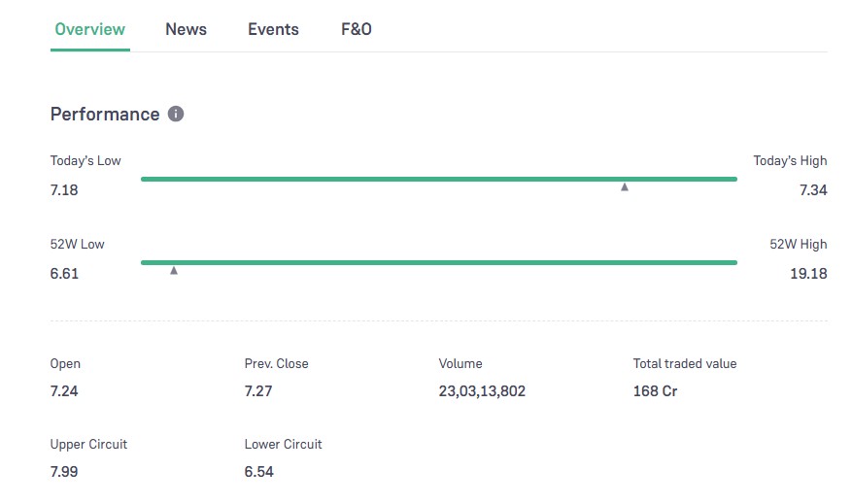The image size is (852, 504).
Task: Go to the Events tab
Action: 273,29
